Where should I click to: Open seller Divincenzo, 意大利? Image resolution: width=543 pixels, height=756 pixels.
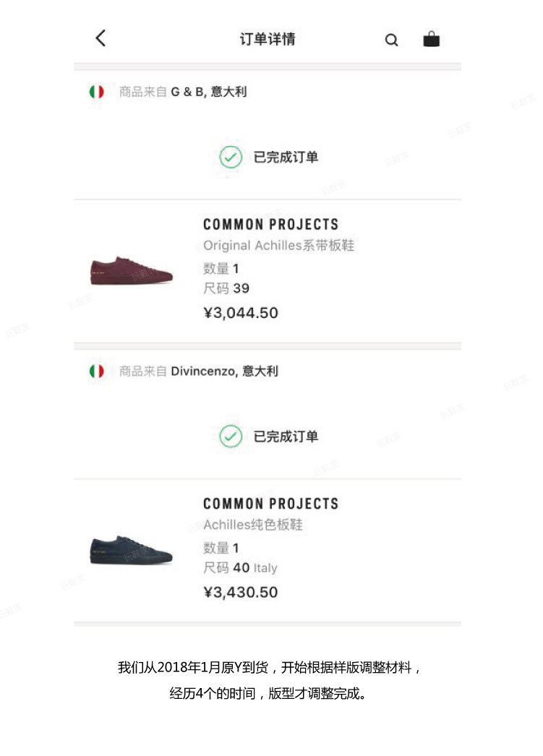click(x=224, y=371)
